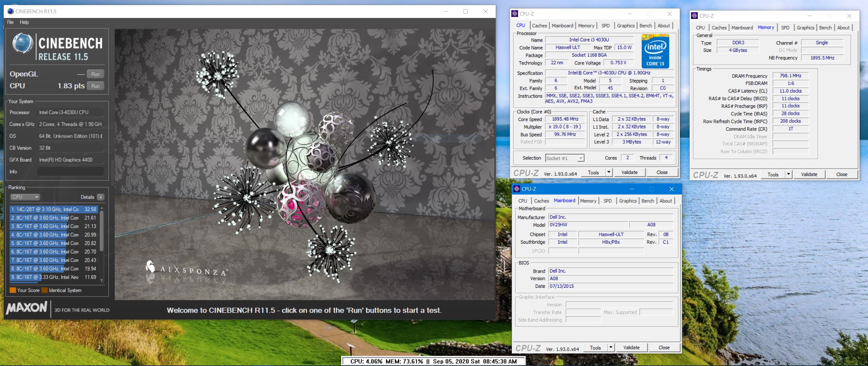868x366 pixels.
Task: Click Tools button in the CPU tab CPU-Z window
Action: tap(593, 172)
